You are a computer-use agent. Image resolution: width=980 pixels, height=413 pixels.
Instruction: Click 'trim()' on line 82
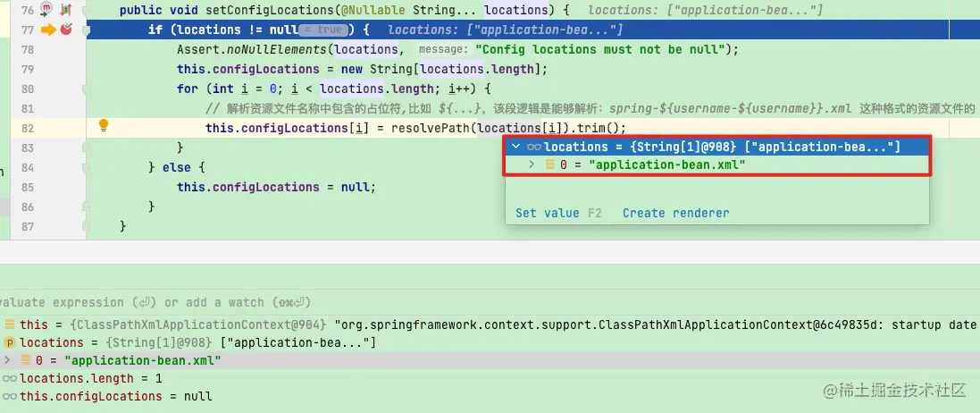point(599,129)
